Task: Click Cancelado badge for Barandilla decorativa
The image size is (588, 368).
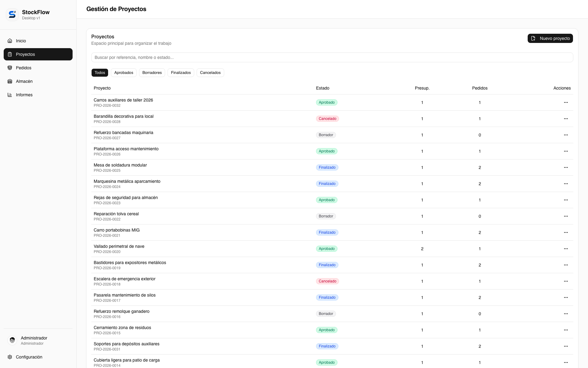Action: 327,119
